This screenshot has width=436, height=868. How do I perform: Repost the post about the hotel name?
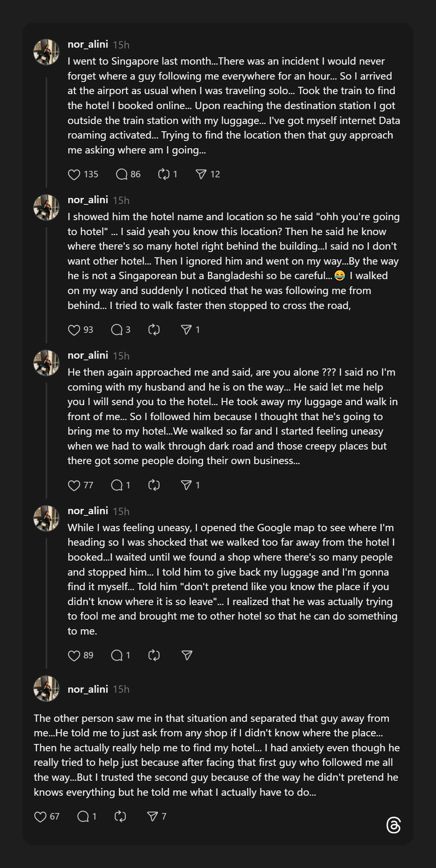(154, 330)
